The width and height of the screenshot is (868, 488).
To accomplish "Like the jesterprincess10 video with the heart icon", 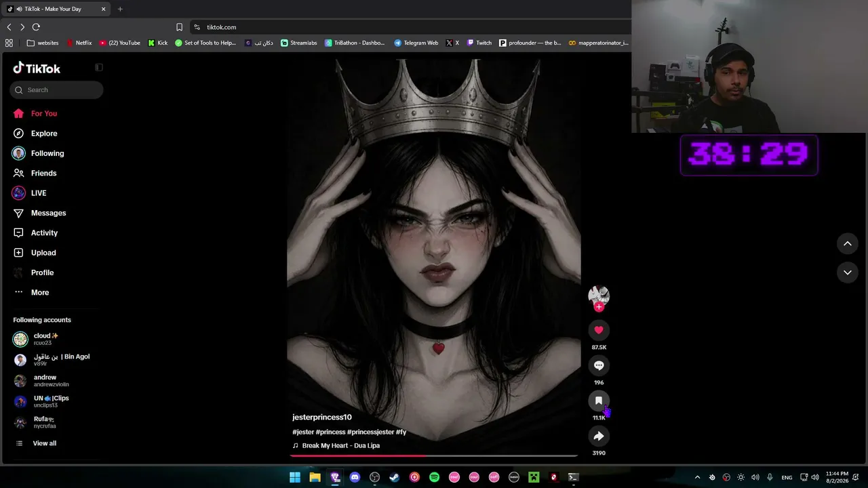I will [599, 330].
